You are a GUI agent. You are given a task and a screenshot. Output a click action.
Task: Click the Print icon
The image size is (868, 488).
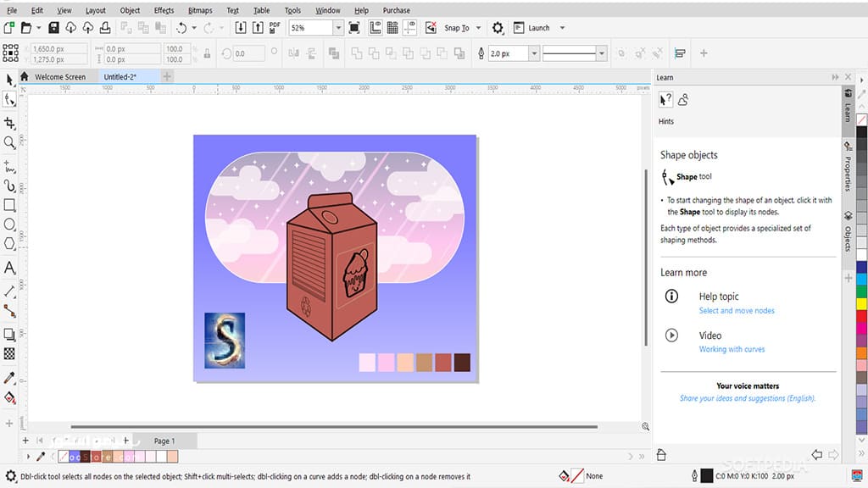[105, 28]
